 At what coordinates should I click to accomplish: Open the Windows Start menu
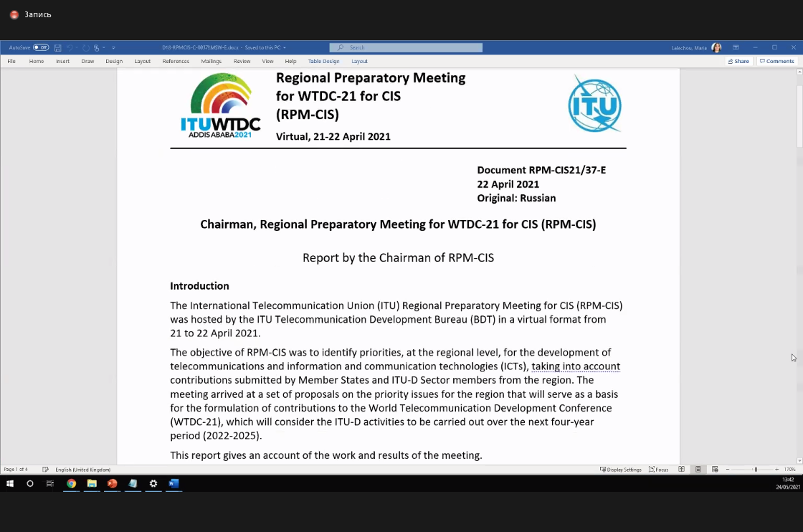(x=10, y=483)
